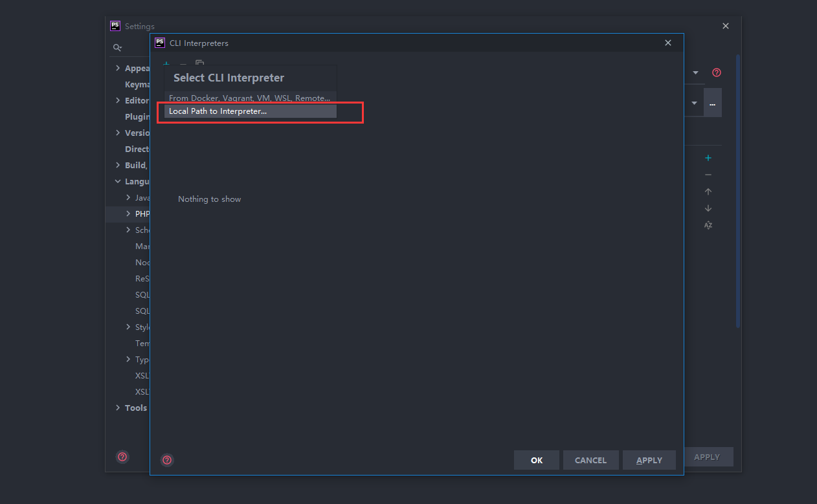Collapse the Languages node chevron

(118, 182)
